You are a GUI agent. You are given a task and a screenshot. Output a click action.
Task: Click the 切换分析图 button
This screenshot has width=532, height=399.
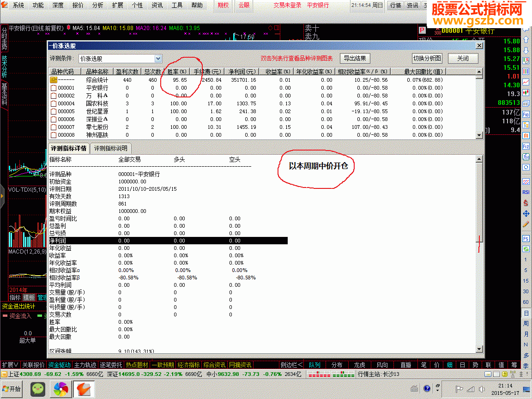427,58
